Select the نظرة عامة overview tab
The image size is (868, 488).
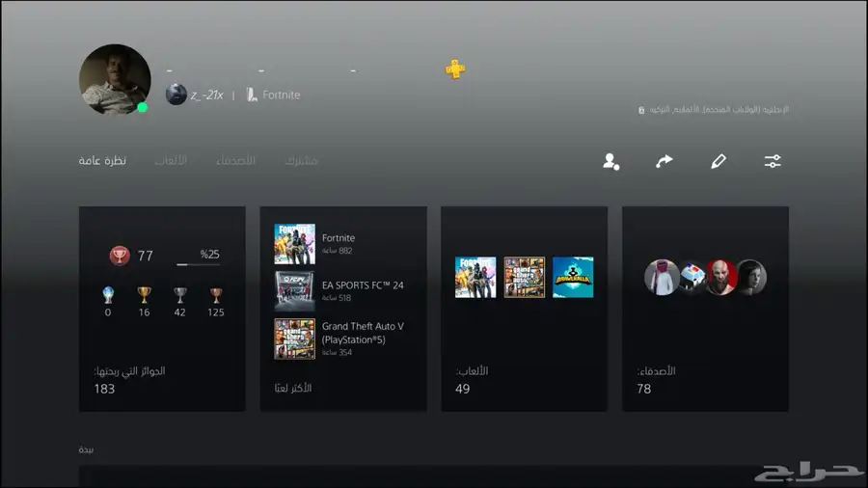102,160
